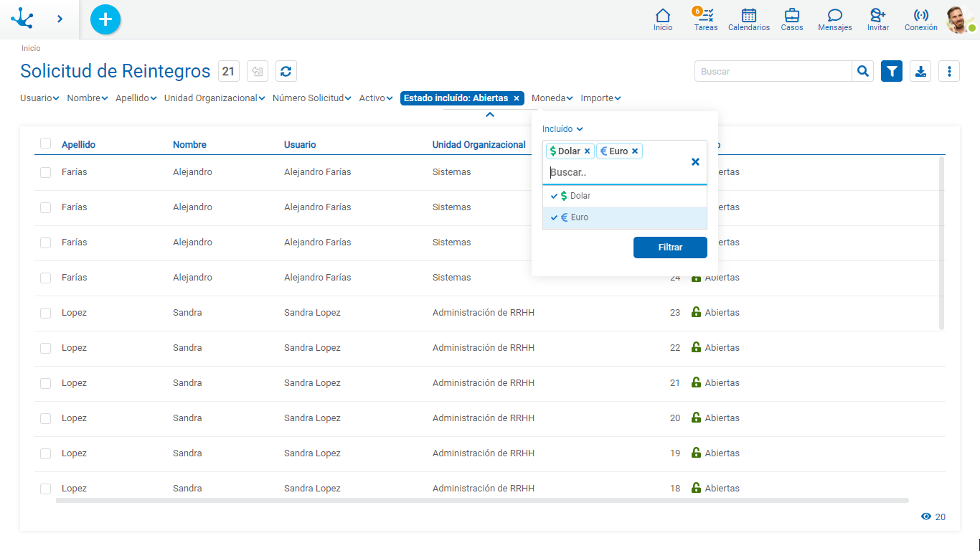This screenshot has height=551, width=980.
Task: Open the Casos briefcase icon
Action: coord(792,19)
